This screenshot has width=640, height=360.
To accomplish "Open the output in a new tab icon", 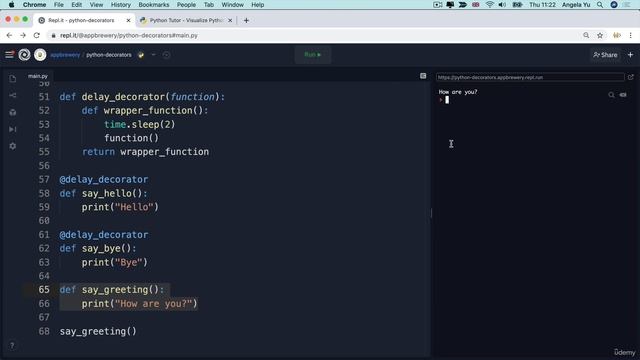I will point(631,77).
